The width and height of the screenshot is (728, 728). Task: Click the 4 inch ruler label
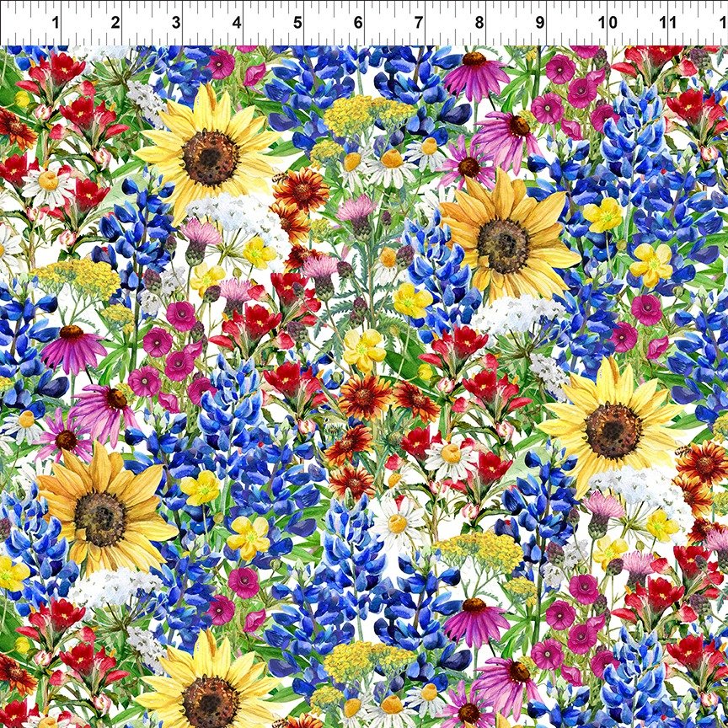pos(237,22)
